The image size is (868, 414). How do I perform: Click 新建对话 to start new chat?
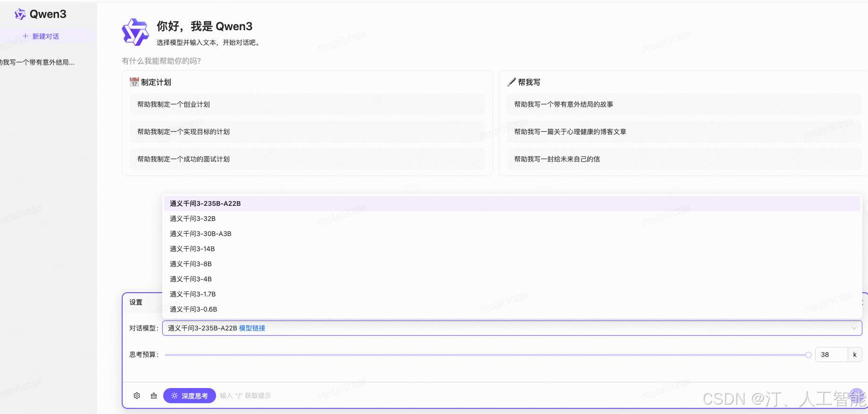pos(45,36)
